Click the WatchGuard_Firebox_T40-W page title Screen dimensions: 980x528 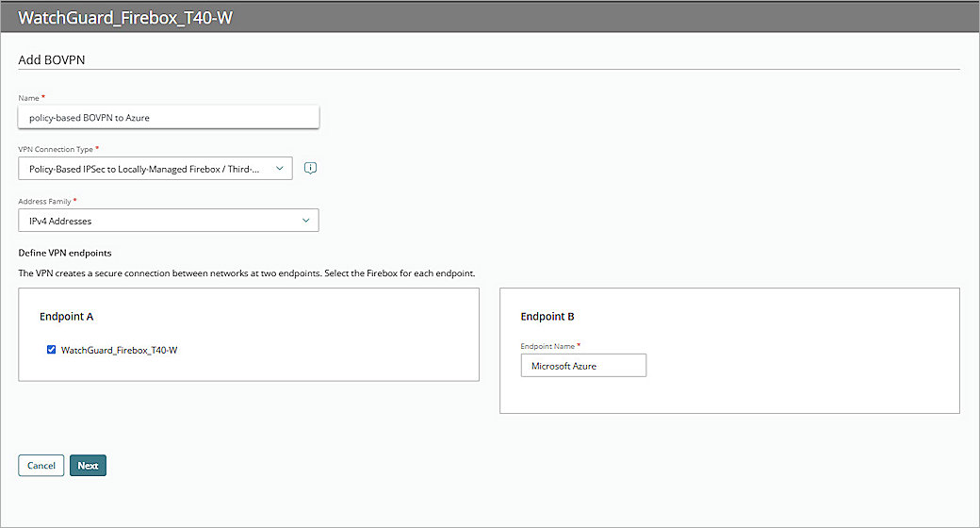[x=125, y=18]
